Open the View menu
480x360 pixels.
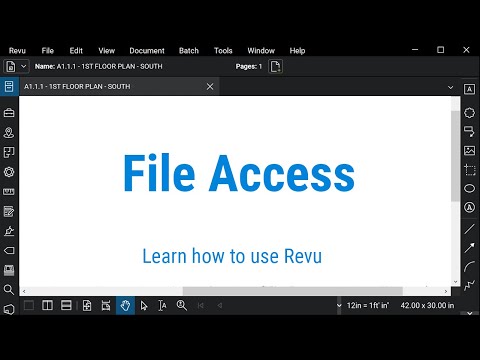(107, 51)
